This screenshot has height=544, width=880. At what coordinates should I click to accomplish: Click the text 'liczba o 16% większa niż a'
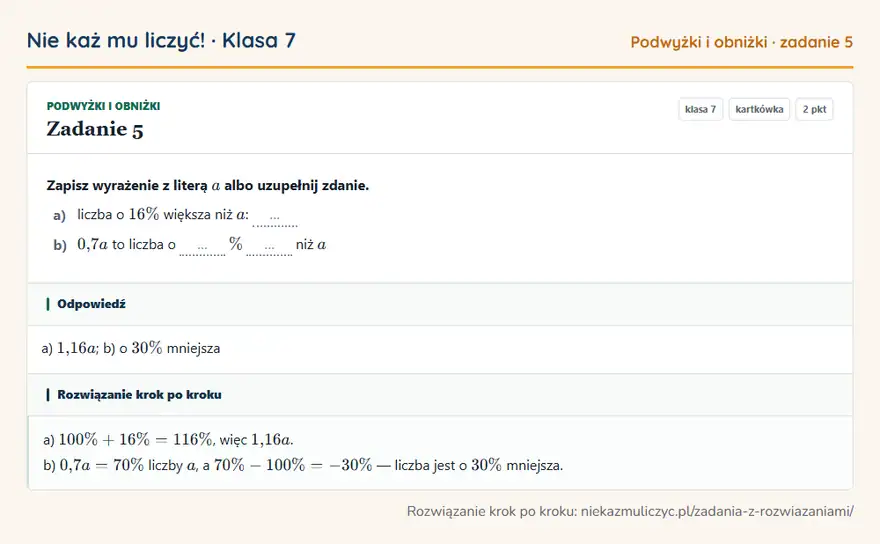[x=163, y=214]
